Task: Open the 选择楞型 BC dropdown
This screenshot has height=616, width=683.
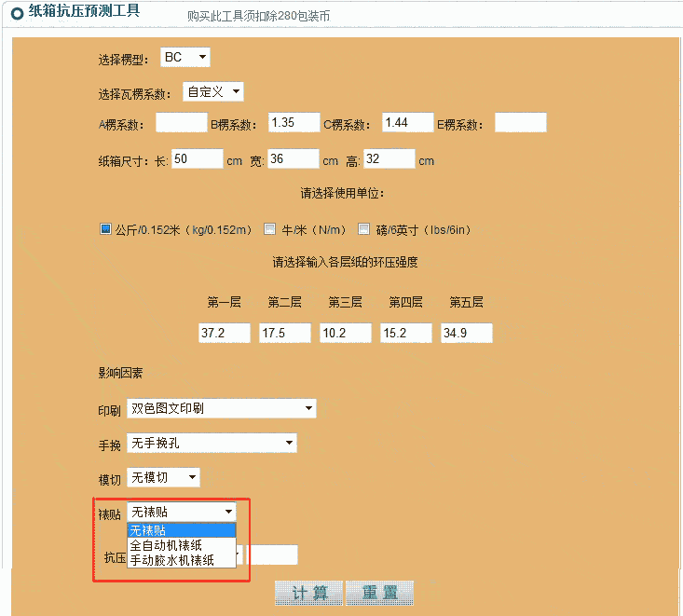Action: coord(185,58)
